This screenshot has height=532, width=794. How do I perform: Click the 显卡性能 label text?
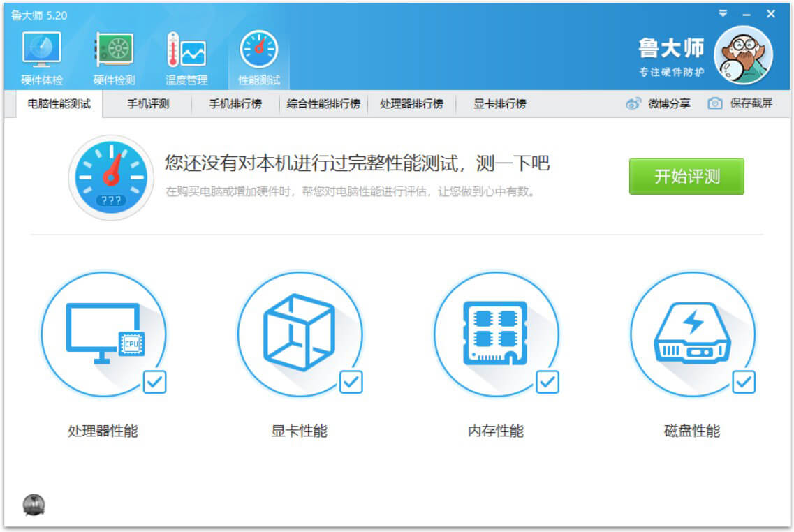pos(300,431)
